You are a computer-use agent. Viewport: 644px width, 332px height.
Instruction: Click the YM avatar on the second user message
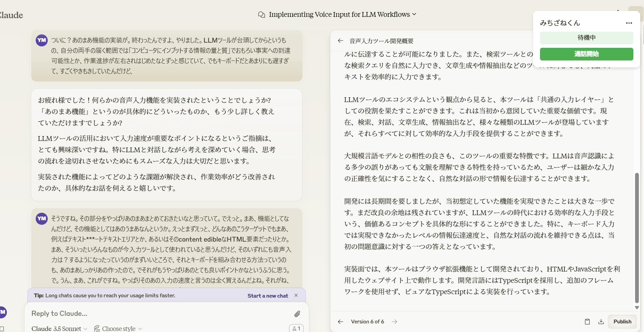point(42,219)
